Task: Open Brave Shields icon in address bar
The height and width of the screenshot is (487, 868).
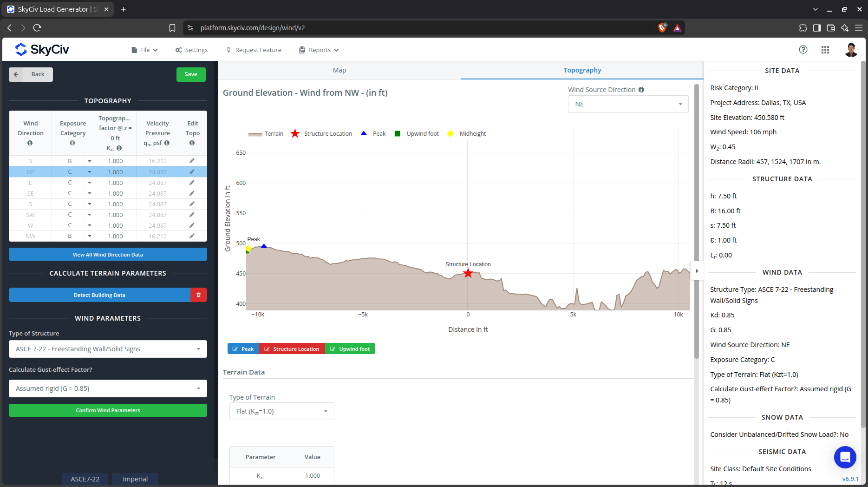Action: pyautogui.click(x=663, y=28)
